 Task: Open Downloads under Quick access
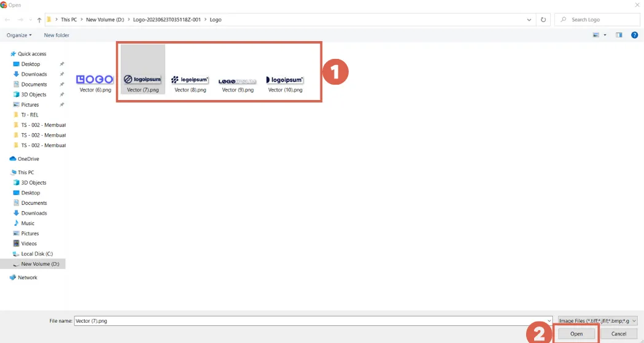coord(34,74)
